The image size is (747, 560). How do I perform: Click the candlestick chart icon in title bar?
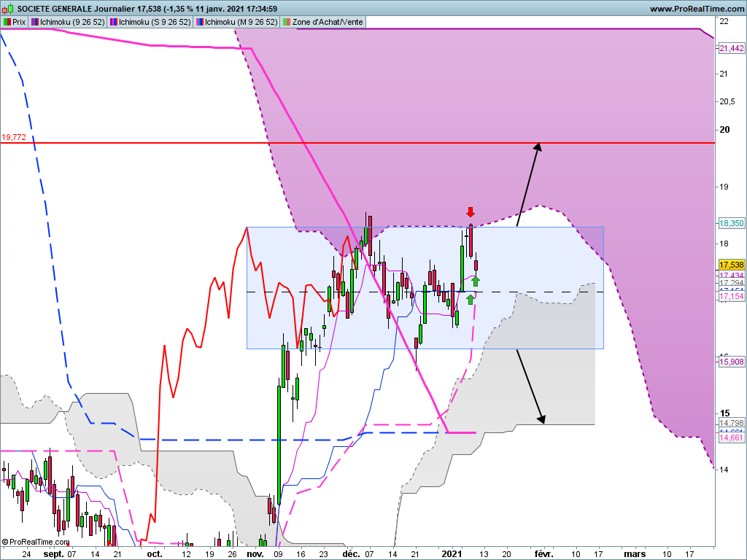pos(9,9)
